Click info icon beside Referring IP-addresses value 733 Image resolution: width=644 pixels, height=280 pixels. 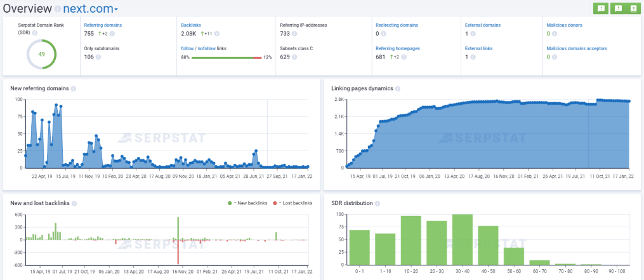tap(294, 34)
